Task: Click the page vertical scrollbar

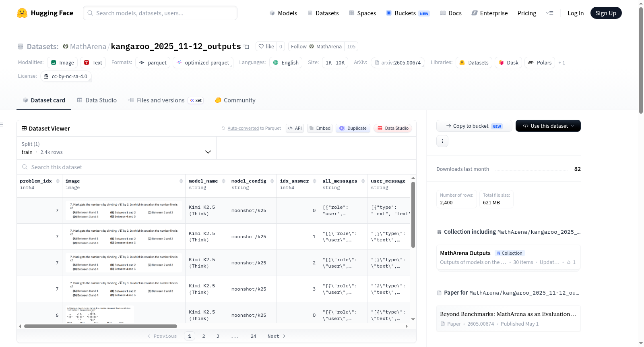Action: (x=641, y=60)
